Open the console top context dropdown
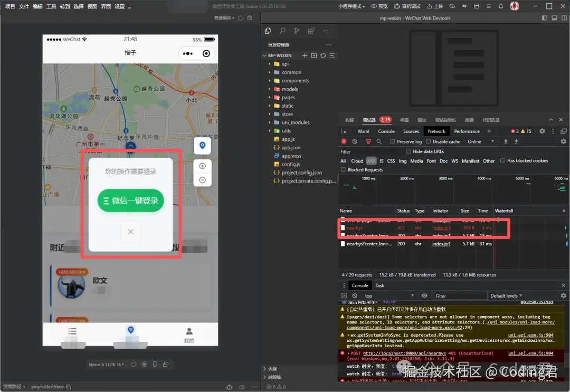The height and width of the screenshot is (392, 570). click(389, 296)
